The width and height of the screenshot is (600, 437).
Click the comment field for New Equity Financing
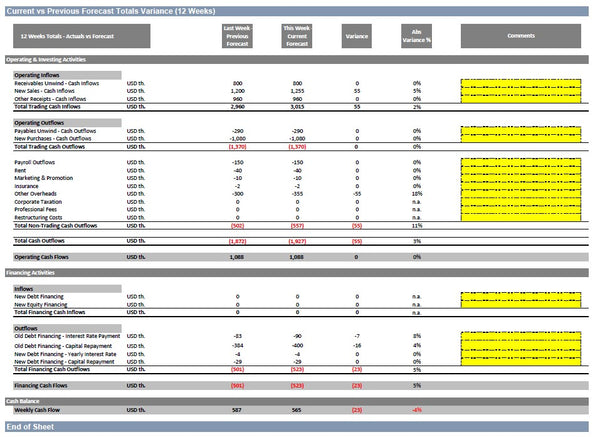(521, 305)
